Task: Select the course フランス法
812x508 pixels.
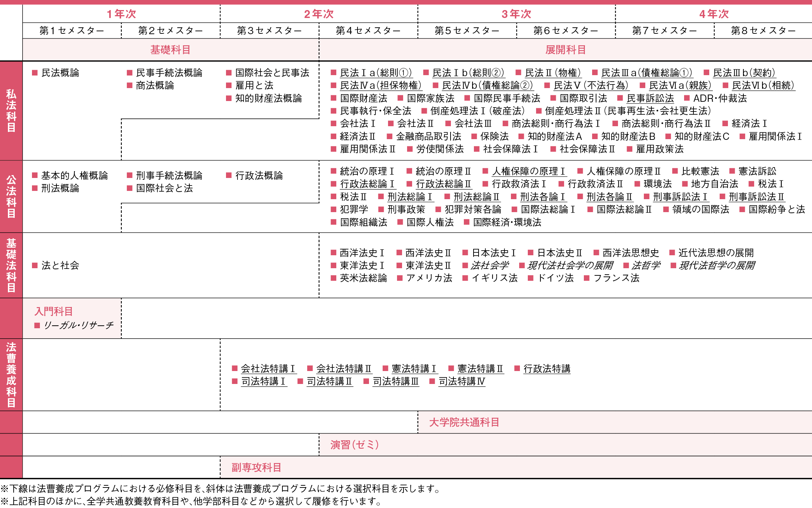Action: [616, 278]
